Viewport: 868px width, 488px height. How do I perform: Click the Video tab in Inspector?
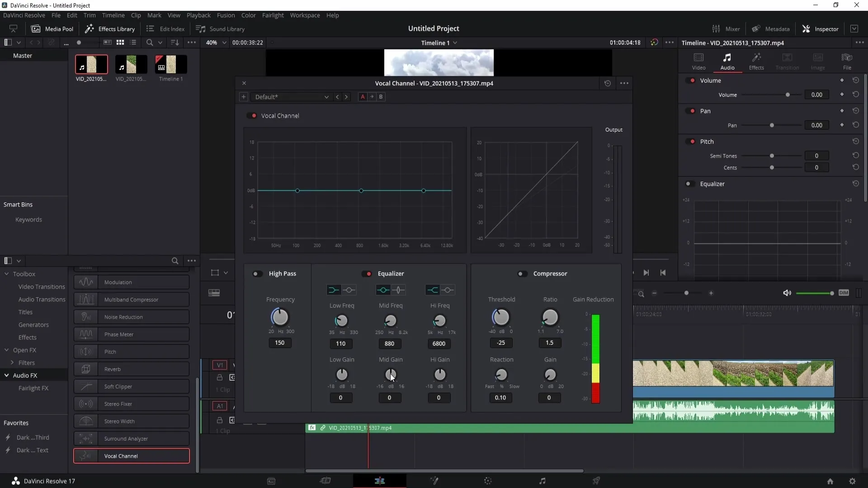pyautogui.click(x=699, y=60)
